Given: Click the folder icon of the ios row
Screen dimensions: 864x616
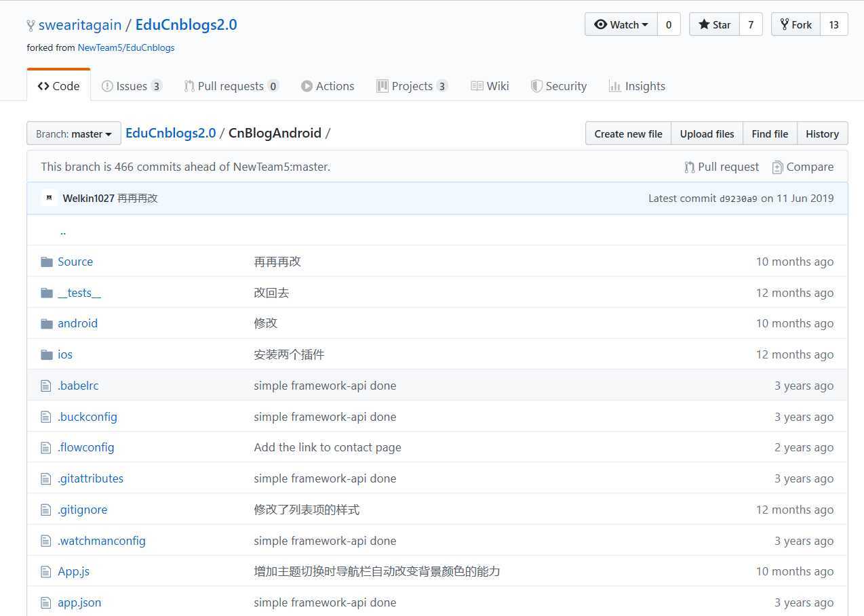Looking at the screenshot, I should 47,354.
